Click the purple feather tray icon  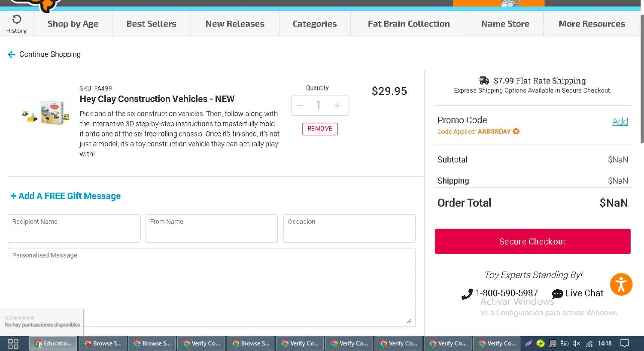529,343
